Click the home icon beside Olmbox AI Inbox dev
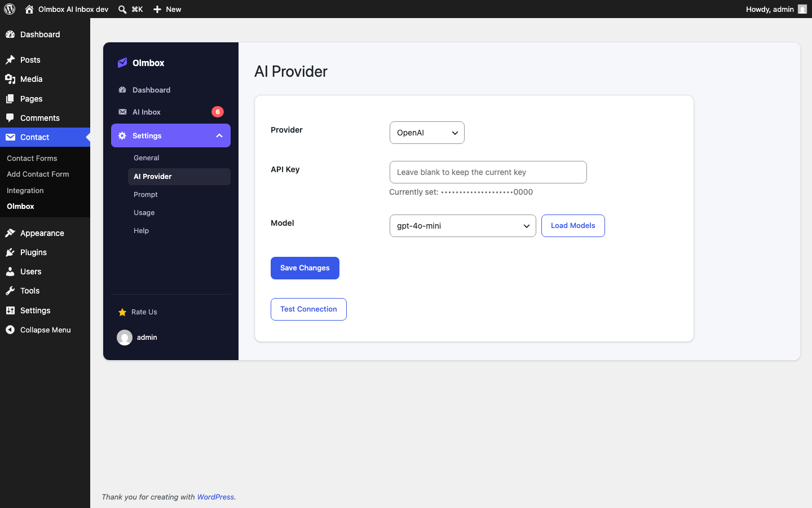Screen dimensions: 812x508 pyautogui.click(x=29, y=9)
